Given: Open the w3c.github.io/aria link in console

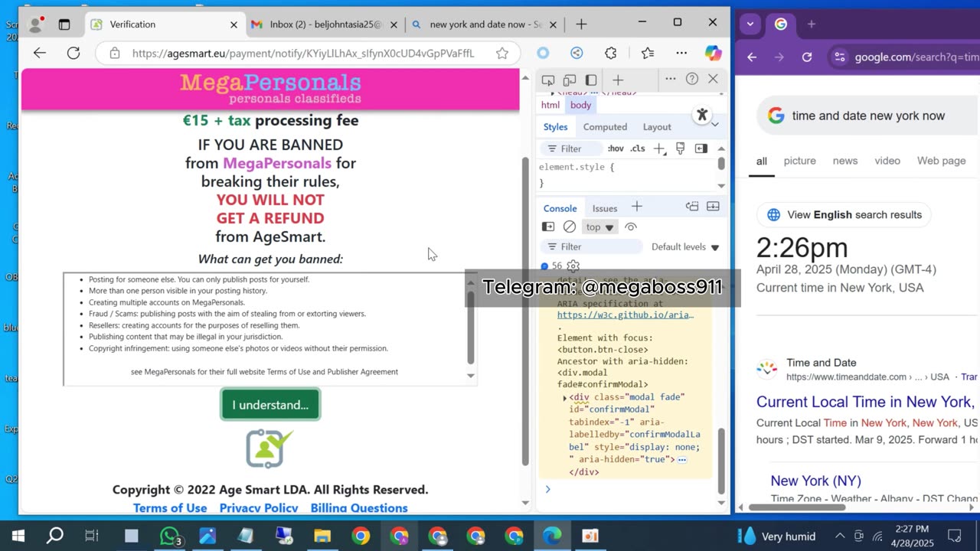Looking at the screenshot, I should pos(626,315).
